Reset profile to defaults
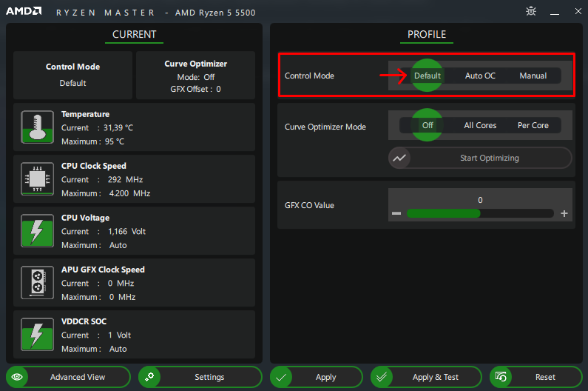588x391 pixels. coord(536,377)
